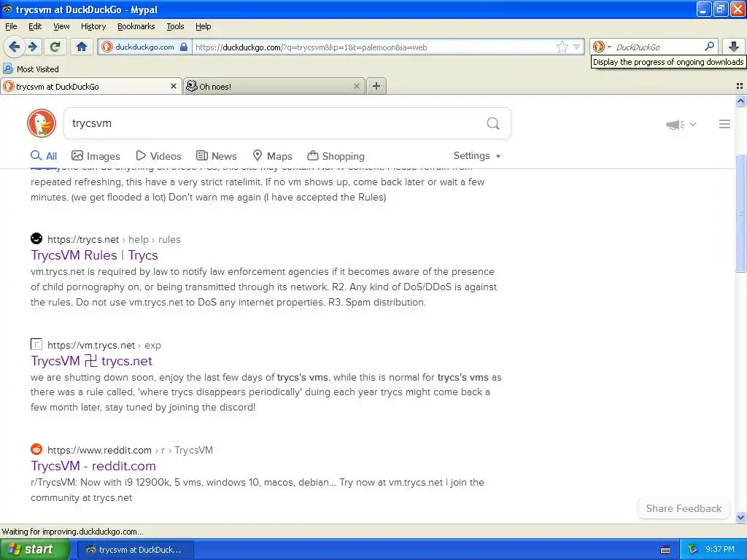Submit search with the magnifier button
Image resolution: width=747 pixels, height=560 pixels.
click(493, 124)
